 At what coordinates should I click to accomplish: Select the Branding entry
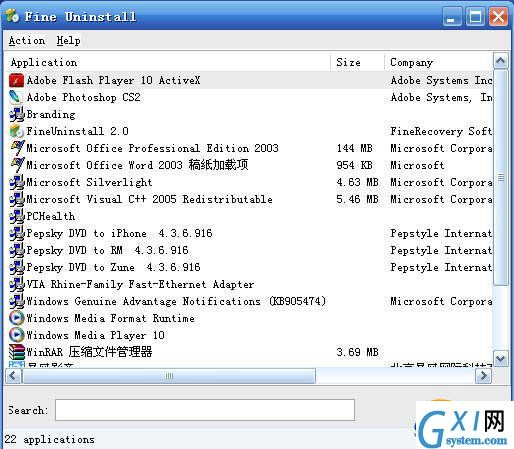click(x=51, y=114)
